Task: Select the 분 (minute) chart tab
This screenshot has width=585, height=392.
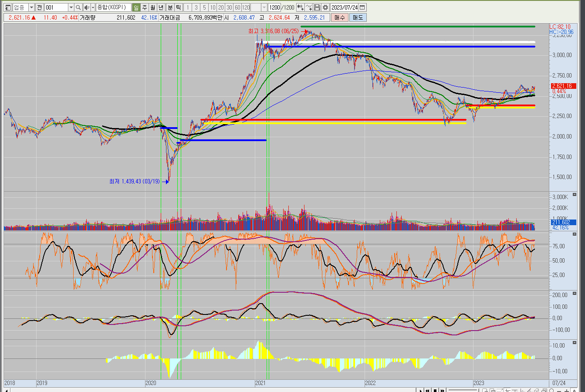Action: 170,7
